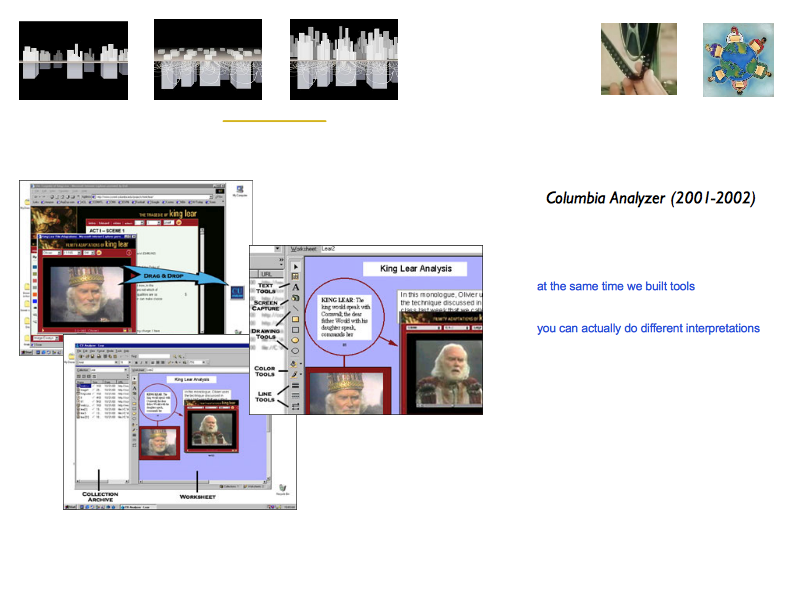Open the first dropdown in the film adaptations popup

click(52, 253)
